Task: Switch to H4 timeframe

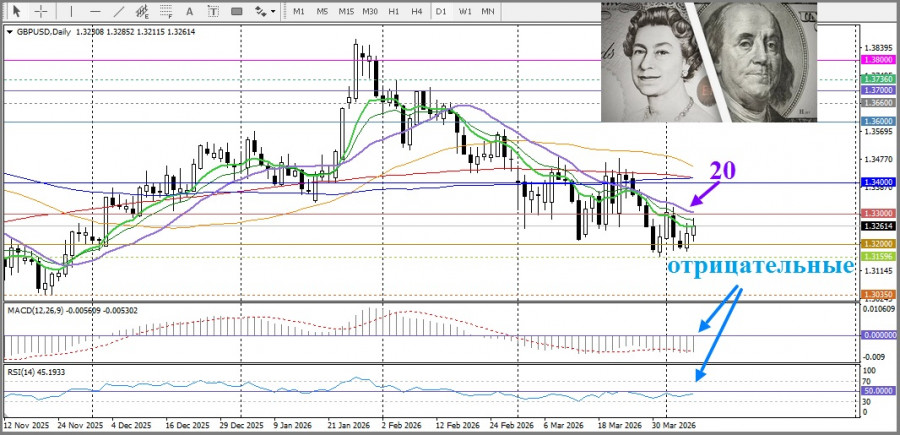Action: [x=417, y=11]
